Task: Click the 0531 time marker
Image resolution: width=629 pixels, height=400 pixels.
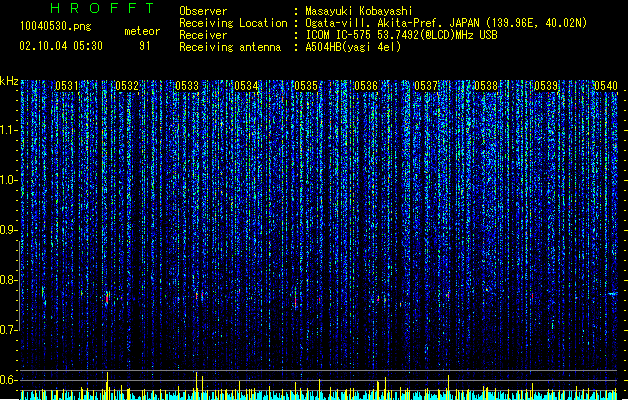Action: coord(67,86)
